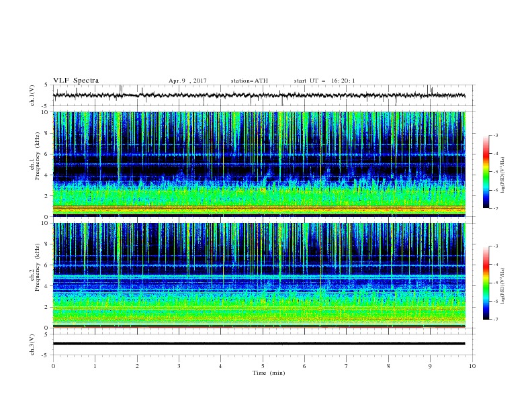Click the "-7" label on ch.2 color scale
This screenshot has width=532, height=411.
[495, 320]
